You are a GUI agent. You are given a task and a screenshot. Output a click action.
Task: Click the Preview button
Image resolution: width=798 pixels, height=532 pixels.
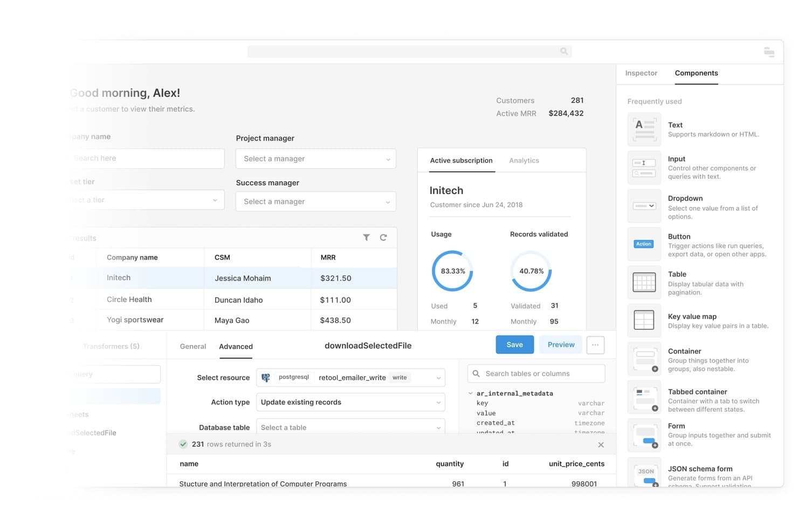(561, 345)
